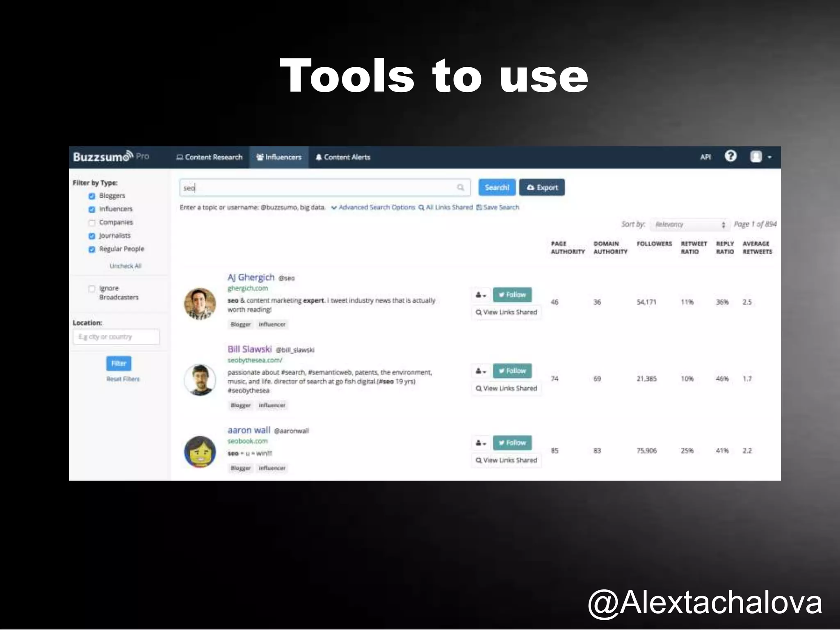Click Page Authority column header
Screen dimensions: 840x630
[568, 248]
